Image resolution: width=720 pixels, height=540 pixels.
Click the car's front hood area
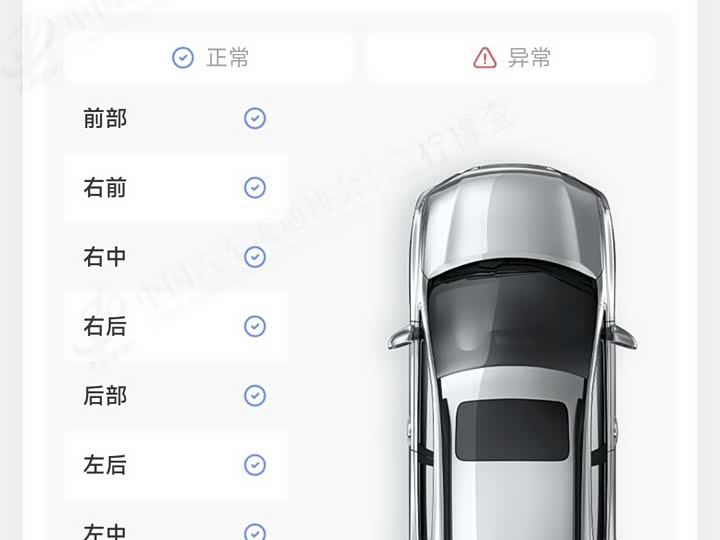tap(512, 220)
